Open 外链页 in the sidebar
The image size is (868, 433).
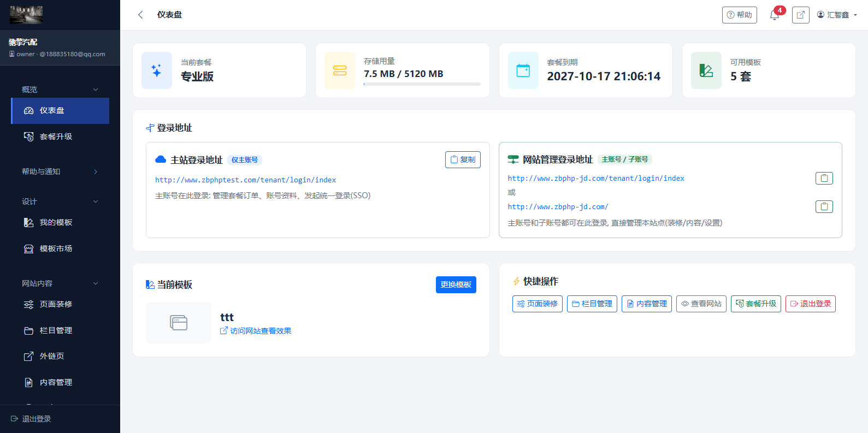click(x=60, y=356)
